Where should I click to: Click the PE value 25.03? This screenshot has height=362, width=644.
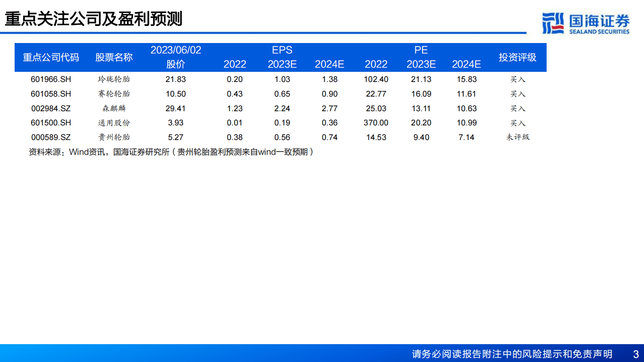click(x=376, y=108)
